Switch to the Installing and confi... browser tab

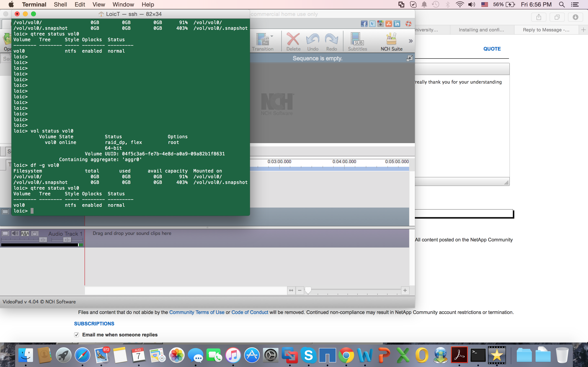[x=481, y=30]
